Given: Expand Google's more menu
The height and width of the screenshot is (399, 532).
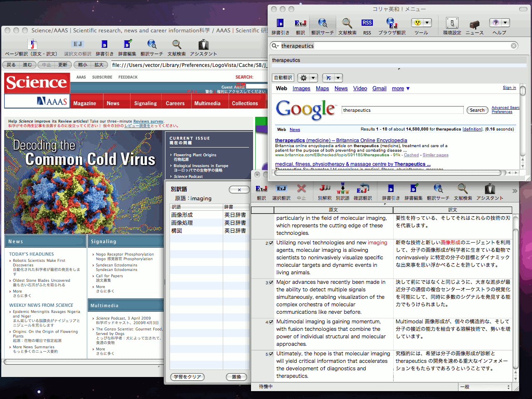Looking at the screenshot, I should 401,89.
